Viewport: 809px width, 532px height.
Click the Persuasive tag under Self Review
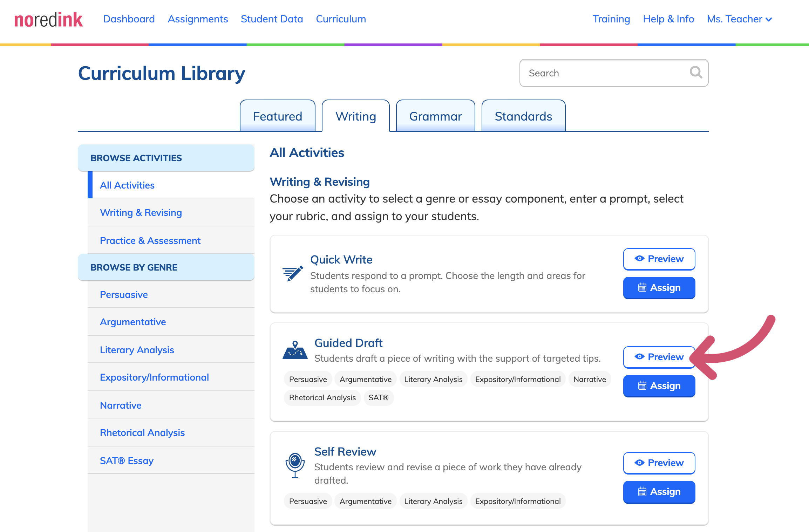(x=308, y=501)
